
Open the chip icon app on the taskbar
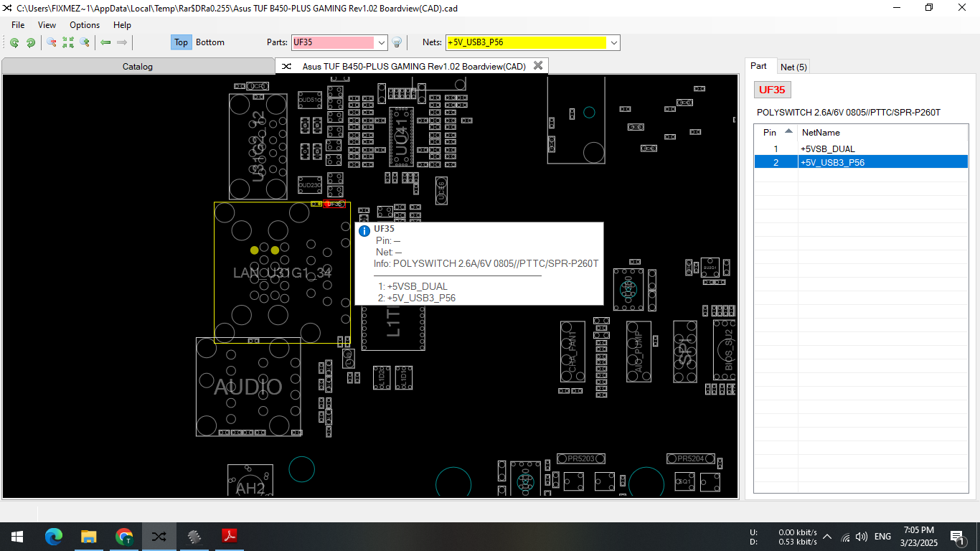coord(194,536)
